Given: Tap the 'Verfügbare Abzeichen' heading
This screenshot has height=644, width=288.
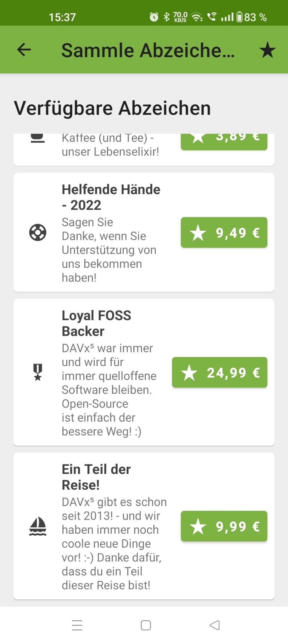Looking at the screenshot, I should (112, 108).
